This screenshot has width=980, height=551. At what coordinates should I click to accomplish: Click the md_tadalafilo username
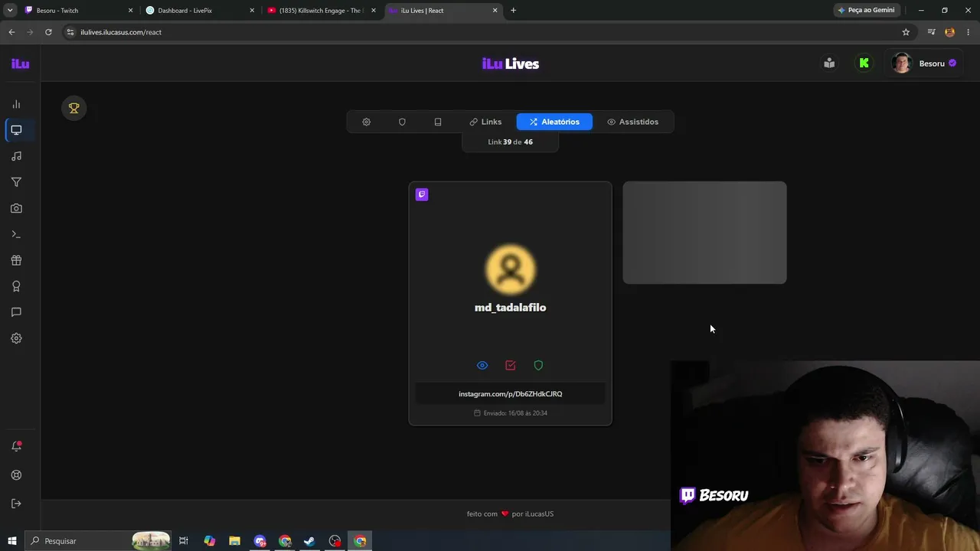(x=511, y=308)
